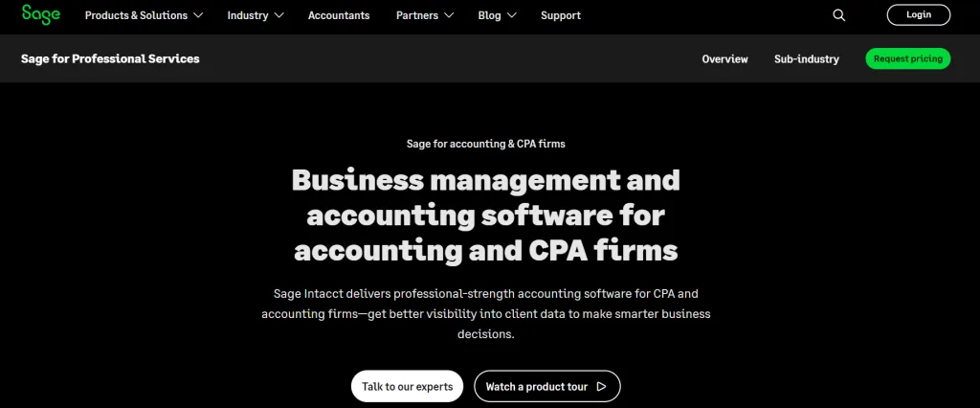Click the play triangle icon
This screenshot has height=408, width=980.
tap(601, 387)
